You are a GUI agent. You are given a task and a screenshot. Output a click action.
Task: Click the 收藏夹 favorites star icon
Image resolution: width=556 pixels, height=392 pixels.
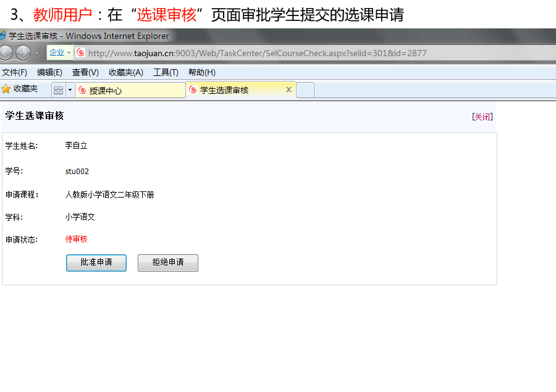click(6, 89)
